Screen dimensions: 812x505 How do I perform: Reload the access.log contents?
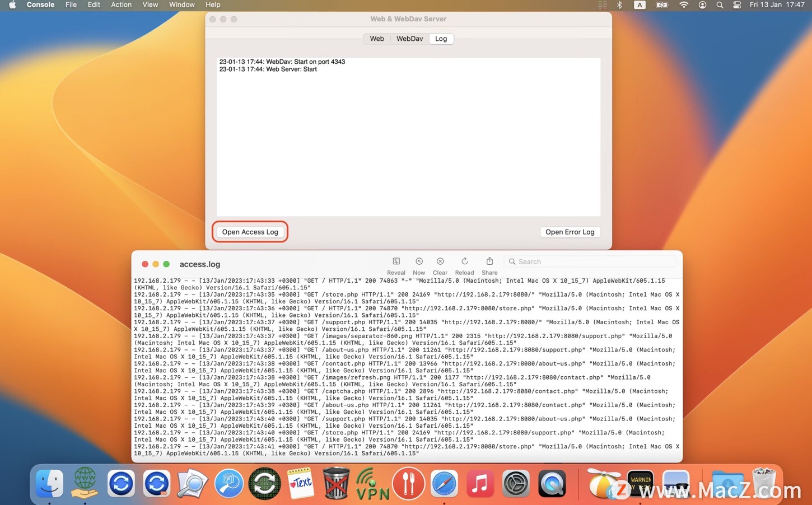click(x=464, y=261)
